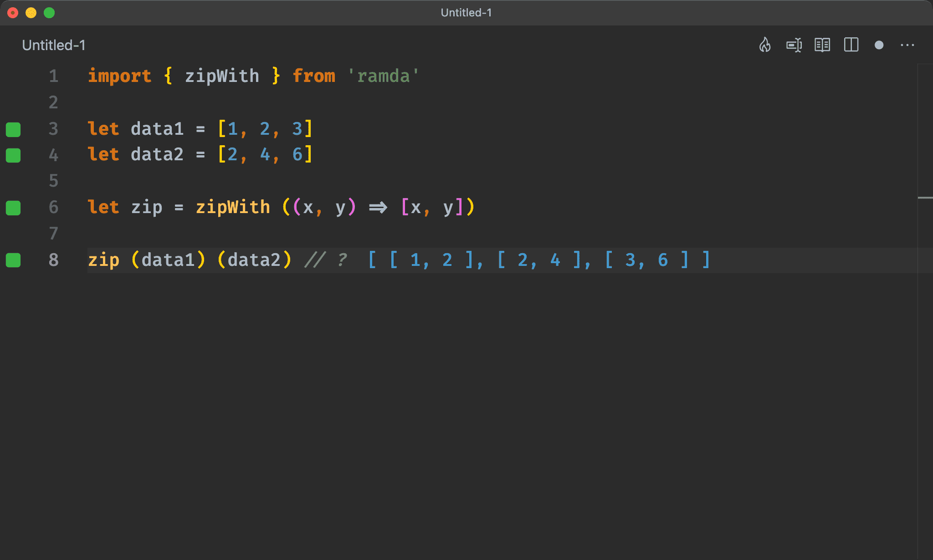The image size is (933, 560).
Task: Select the terminal/output icon
Action: (x=795, y=45)
